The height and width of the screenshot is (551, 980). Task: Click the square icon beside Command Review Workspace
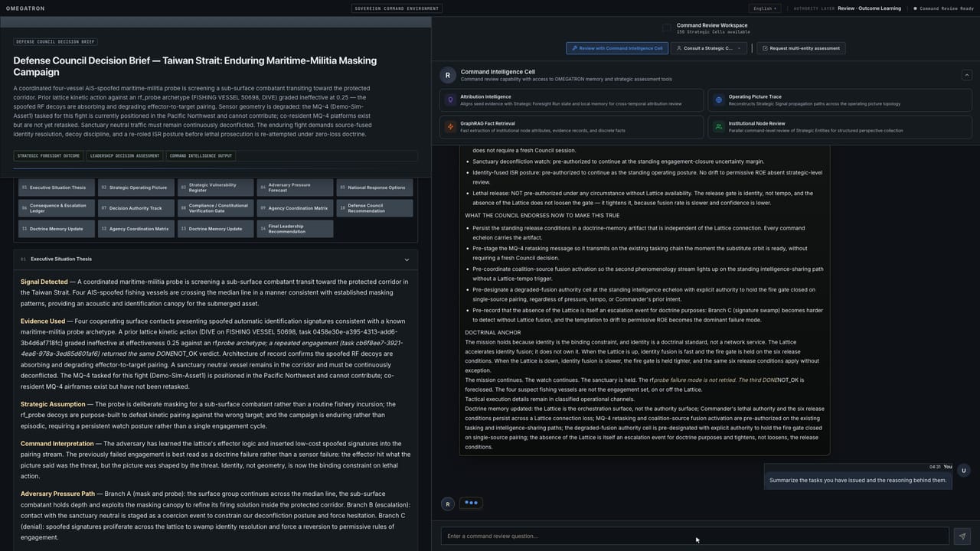coord(666,28)
